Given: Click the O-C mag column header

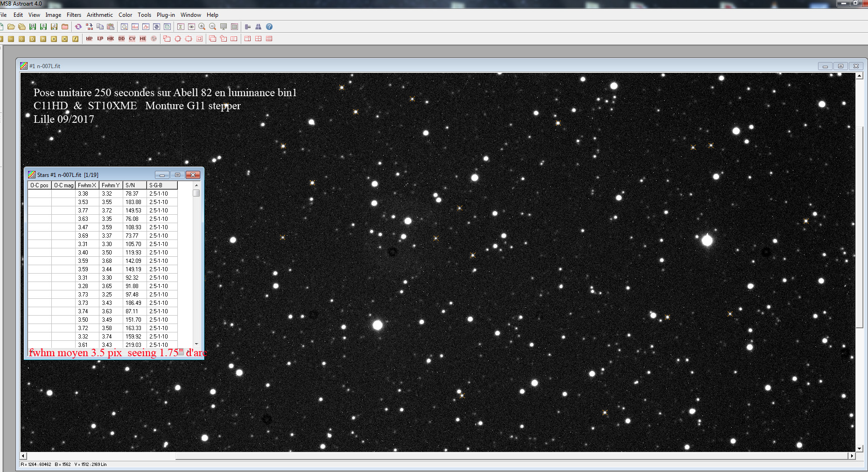Looking at the screenshot, I should pyautogui.click(x=63, y=185).
